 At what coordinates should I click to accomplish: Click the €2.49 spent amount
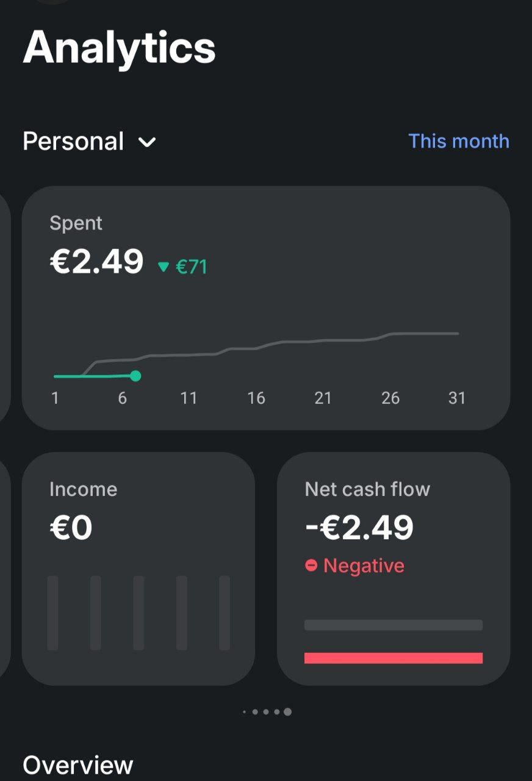pyautogui.click(x=96, y=262)
